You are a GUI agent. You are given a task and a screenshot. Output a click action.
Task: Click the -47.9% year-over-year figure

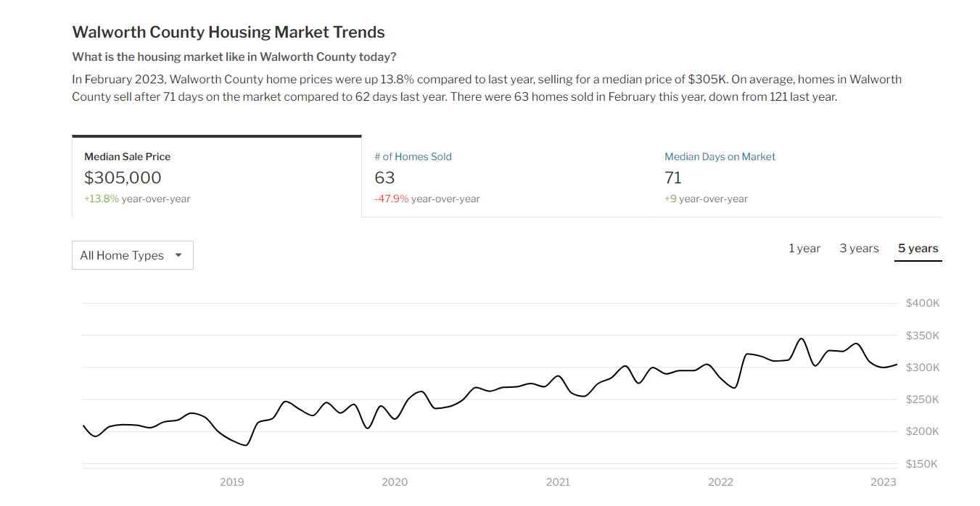coord(392,199)
